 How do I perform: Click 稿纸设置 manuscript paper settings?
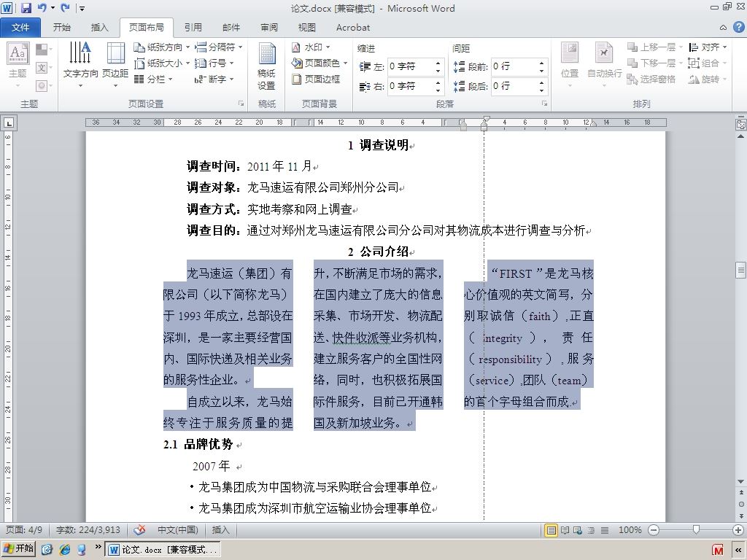tap(267, 66)
